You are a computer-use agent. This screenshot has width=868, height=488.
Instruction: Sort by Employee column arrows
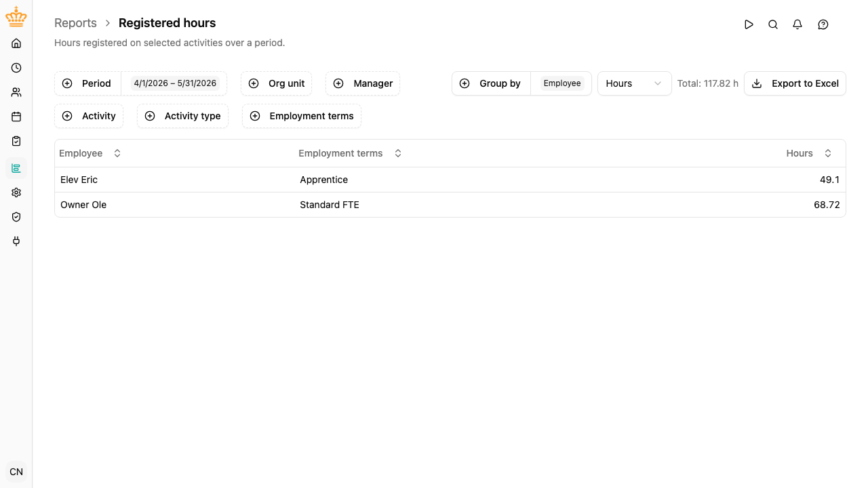pos(117,153)
